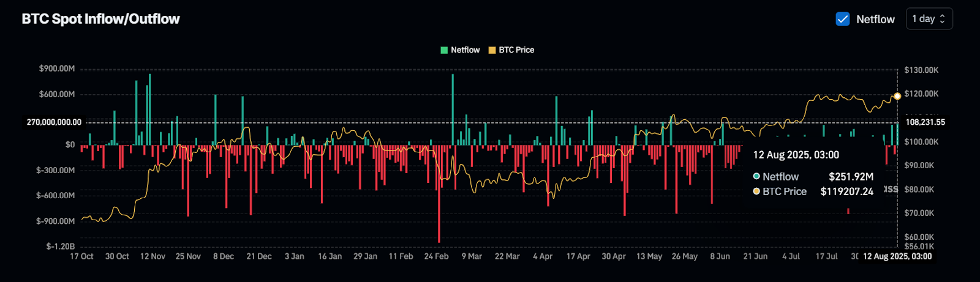Click the 3 Jan x-axis date label
Viewport: 980px width, 282px height.
295,256
